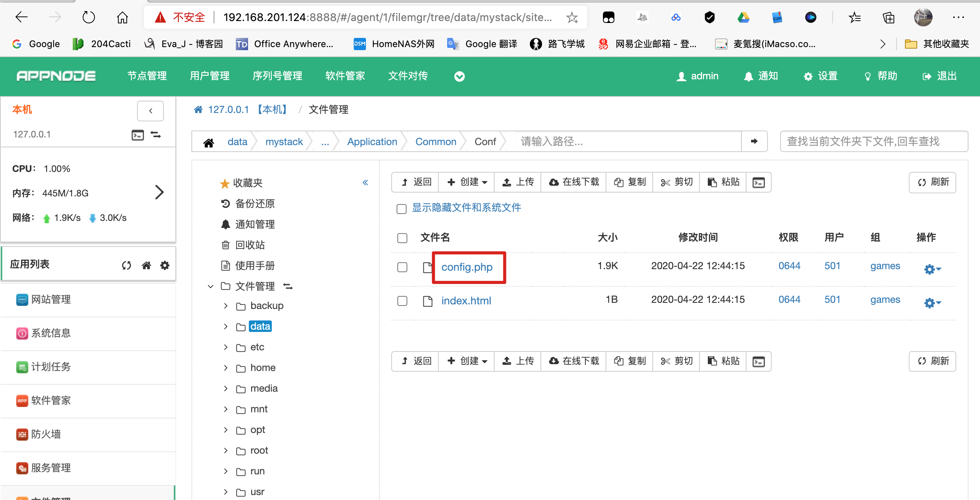
Task: Click the top 刷新 refresh button
Action: point(933,182)
